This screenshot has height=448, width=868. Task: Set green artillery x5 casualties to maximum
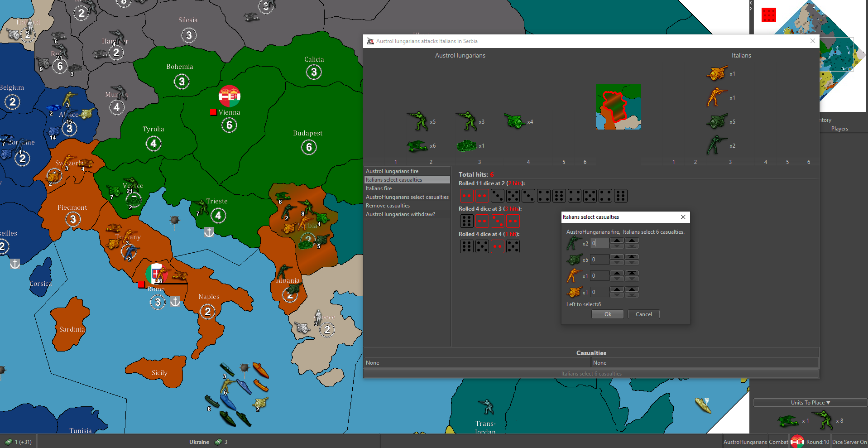point(632,257)
